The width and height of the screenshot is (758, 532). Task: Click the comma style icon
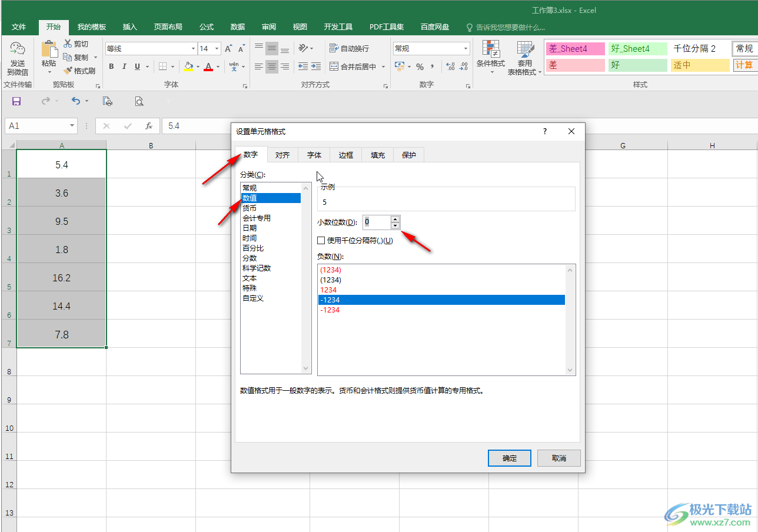point(433,67)
